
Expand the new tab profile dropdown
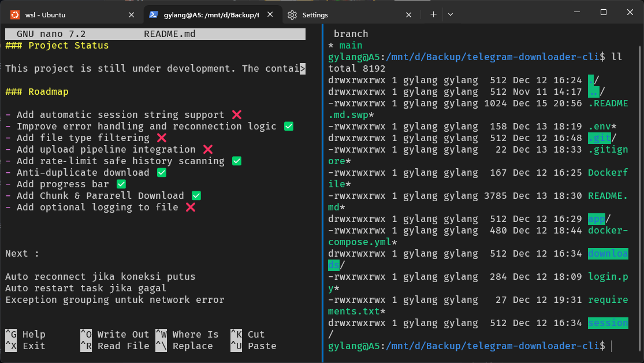[451, 14]
